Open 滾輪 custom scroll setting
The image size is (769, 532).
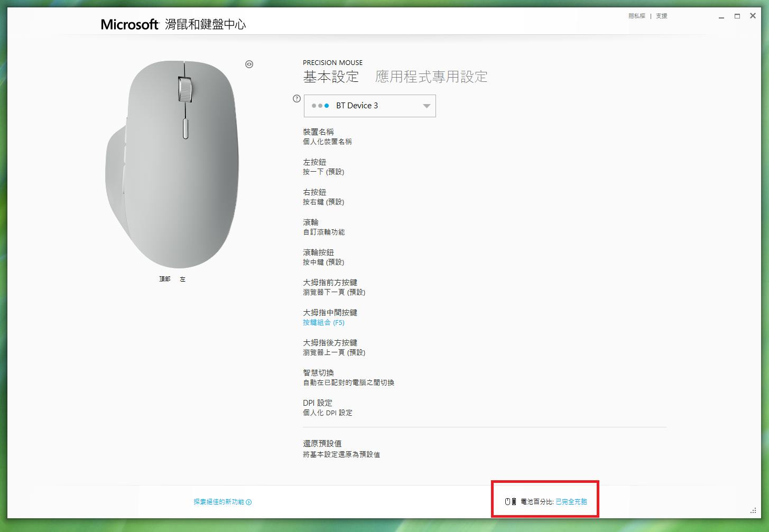[323, 227]
